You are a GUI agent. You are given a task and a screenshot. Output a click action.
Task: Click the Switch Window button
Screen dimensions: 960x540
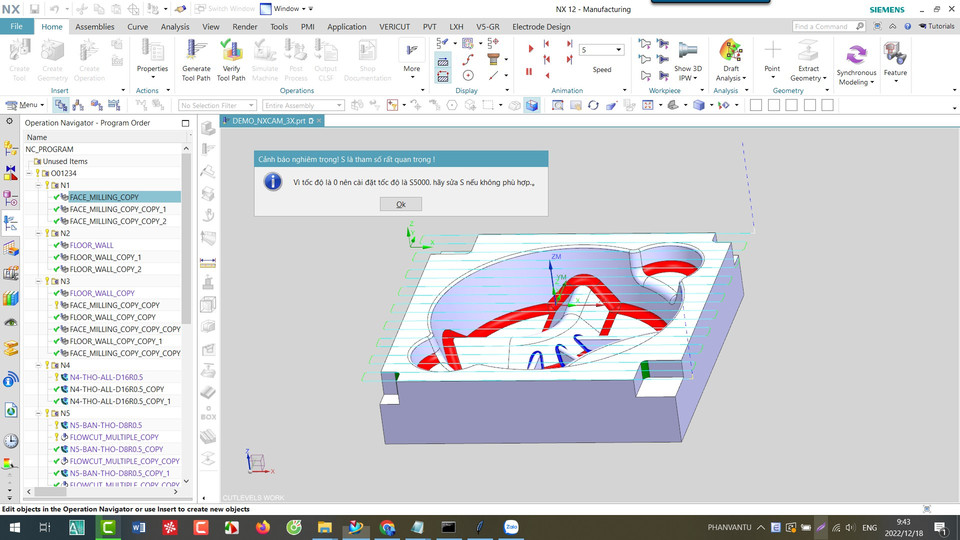225,9
